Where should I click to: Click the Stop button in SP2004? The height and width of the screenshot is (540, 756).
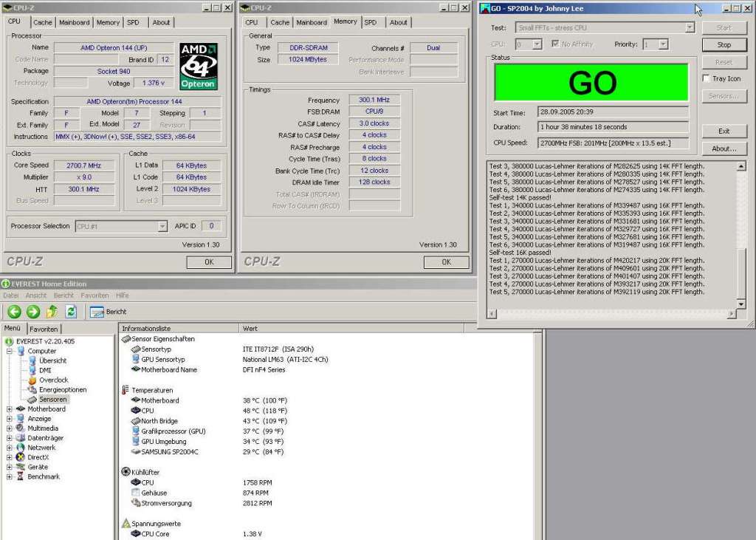[724, 45]
